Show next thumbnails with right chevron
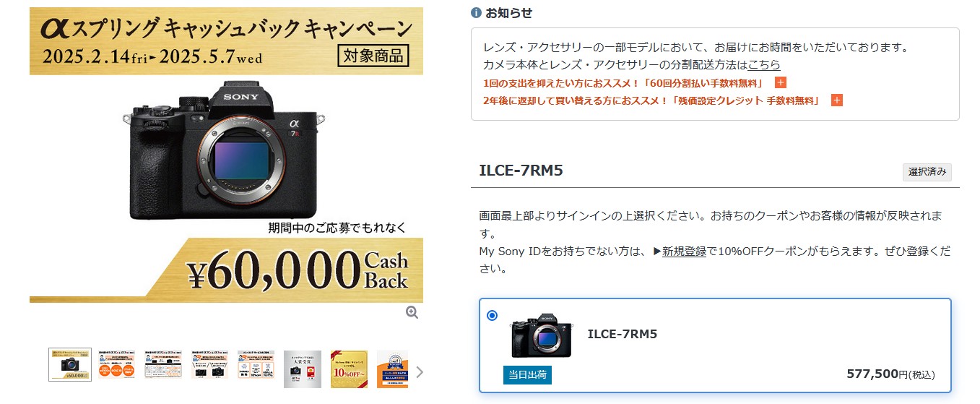The width and height of the screenshot is (980, 404). [x=420, y=371]
